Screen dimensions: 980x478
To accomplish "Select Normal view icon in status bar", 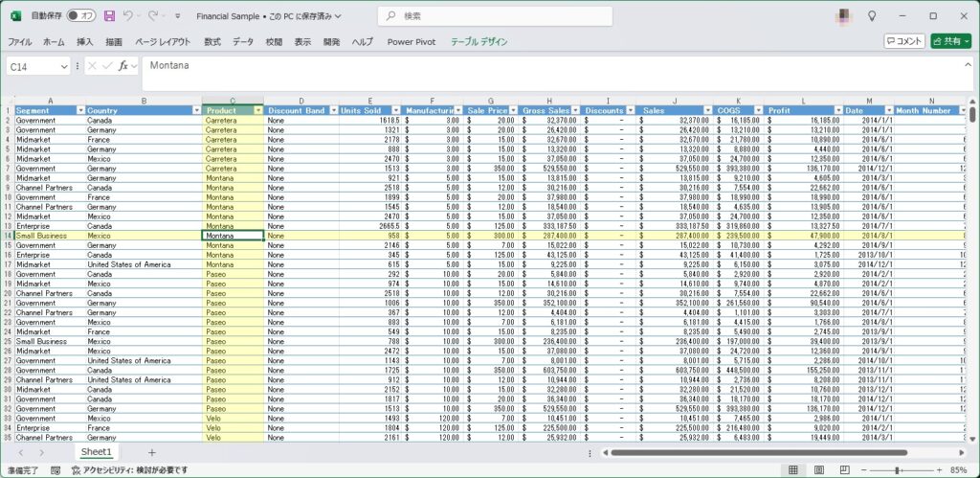I will pyautogui.click(x=793, y=470).
